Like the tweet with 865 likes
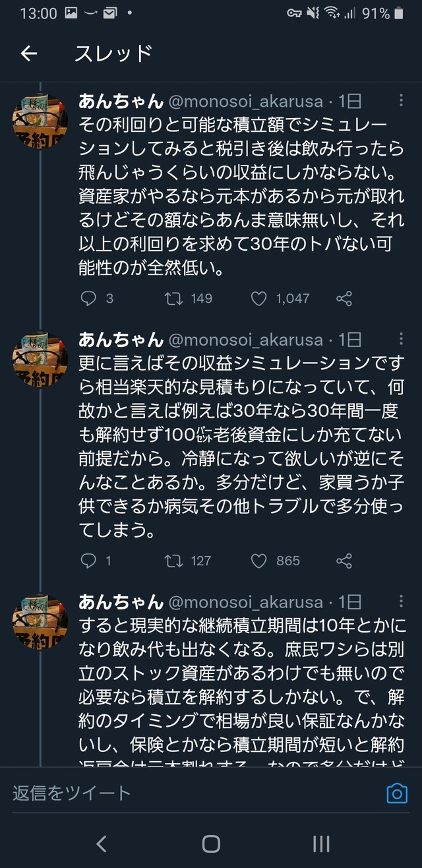This screenshot has width=422, height=868. coord(259,561)
